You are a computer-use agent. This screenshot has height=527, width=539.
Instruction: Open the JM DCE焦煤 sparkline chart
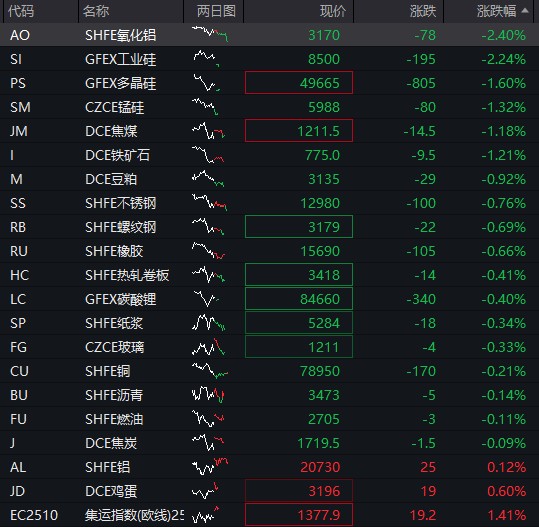[x=208, y=131]
